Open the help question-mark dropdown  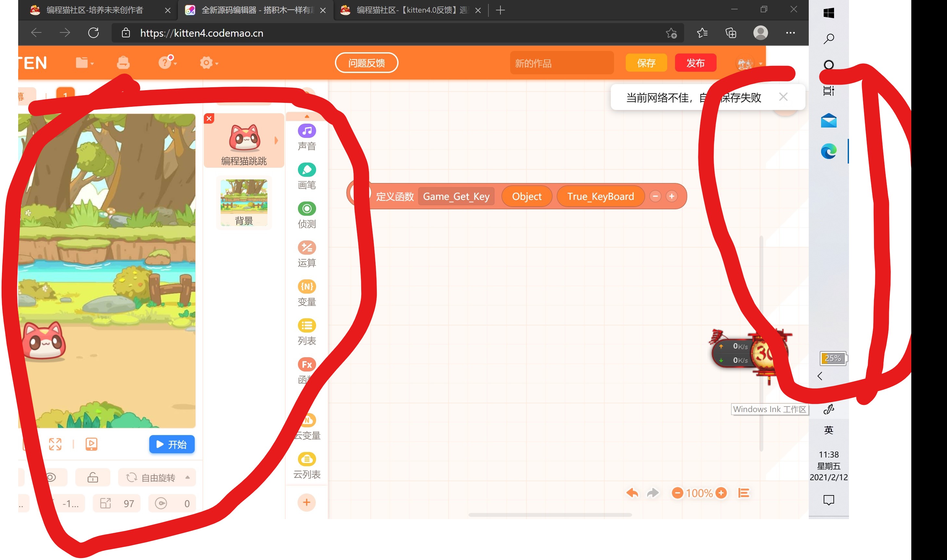click(x=167, y=62)
